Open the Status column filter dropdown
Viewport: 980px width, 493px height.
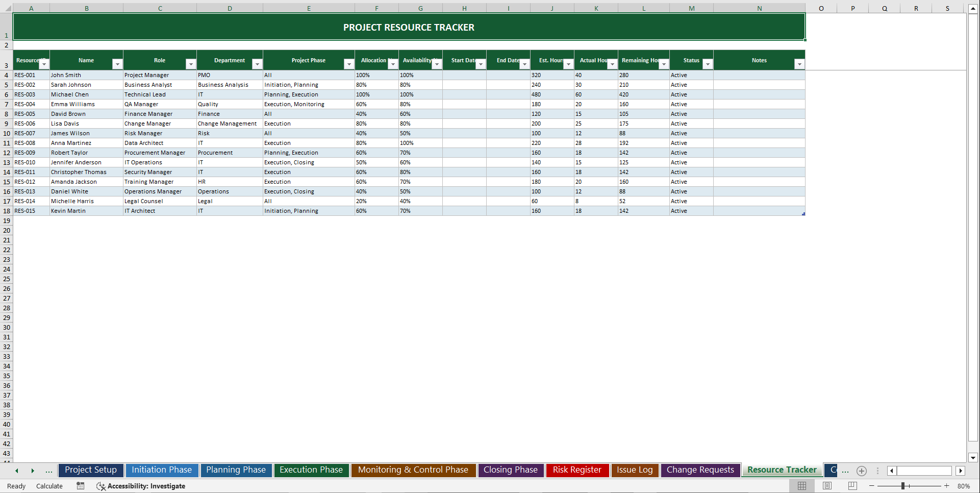point(708,64)
